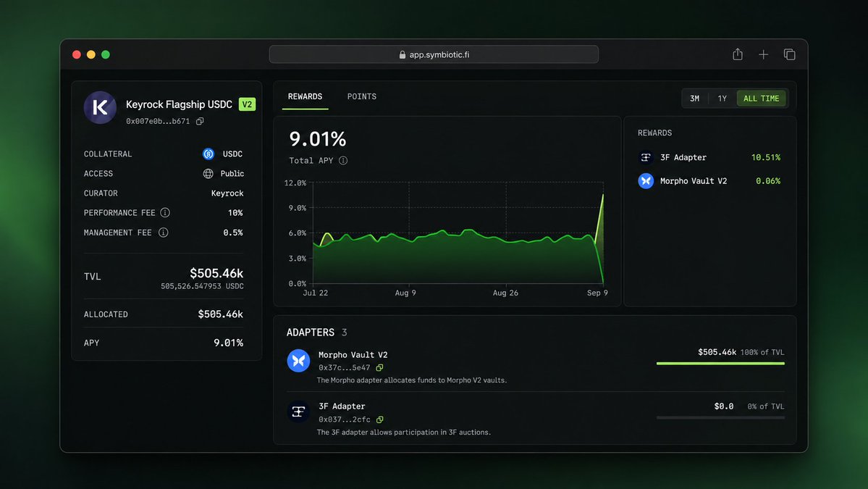The image size is (868, 489).
Task: Click the 0% of TVL label
Action: (766, 406)
